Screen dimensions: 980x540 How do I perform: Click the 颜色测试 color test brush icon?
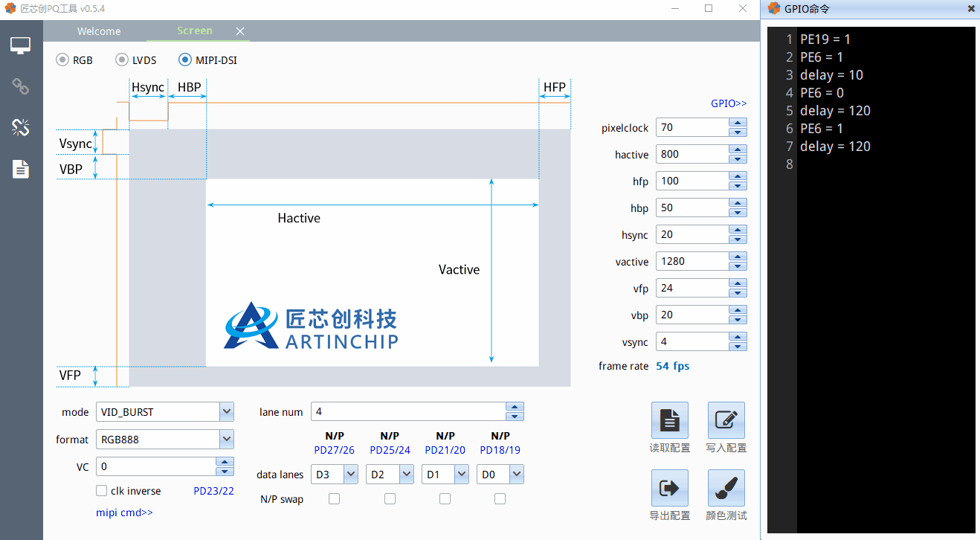[x=726, y=488]
